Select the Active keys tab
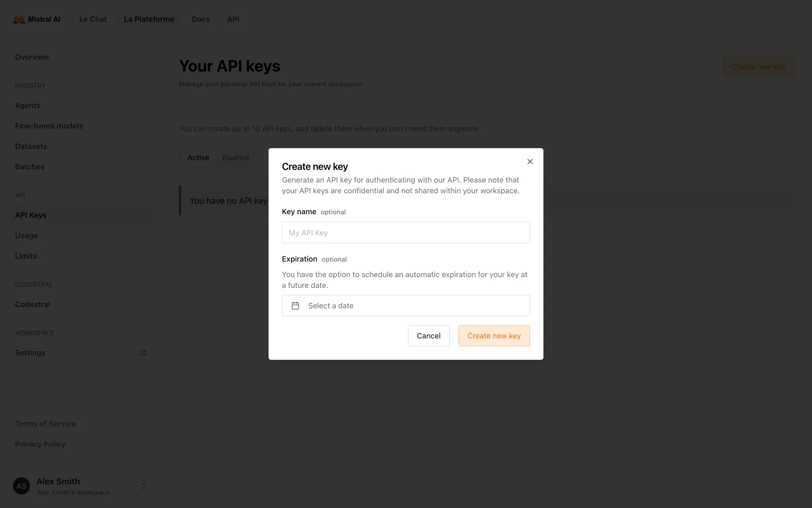The image size is (812, 508). tap(198, 158)
